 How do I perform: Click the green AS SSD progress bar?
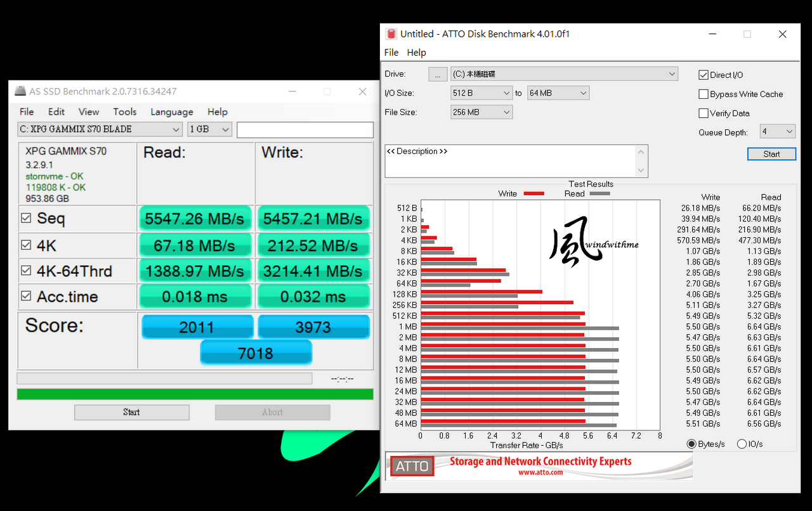pos(195,394)
